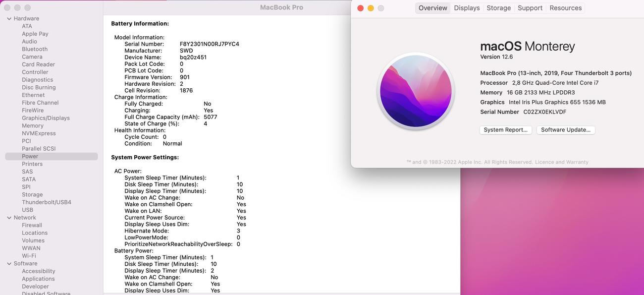
Task: Select SAS in sidebar
Action: point(27,172)
